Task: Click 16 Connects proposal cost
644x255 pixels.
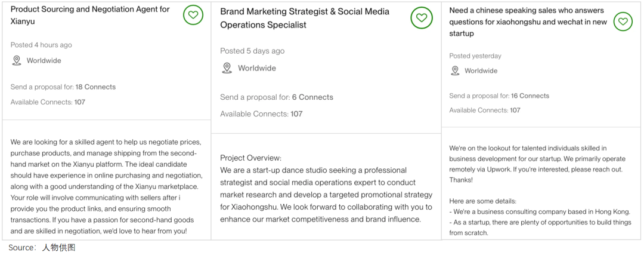Action: tap(530, 96)
